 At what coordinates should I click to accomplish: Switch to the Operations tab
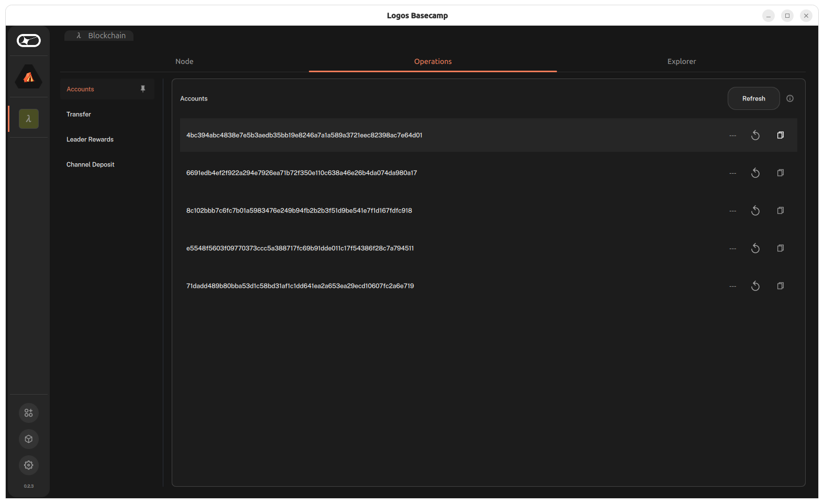tap(433, 61)
